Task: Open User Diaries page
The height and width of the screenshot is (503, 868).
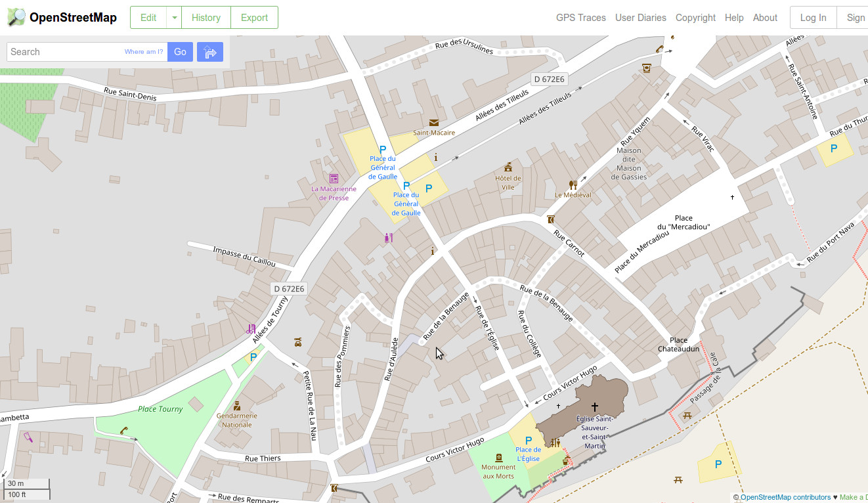Action: (641, 18)
